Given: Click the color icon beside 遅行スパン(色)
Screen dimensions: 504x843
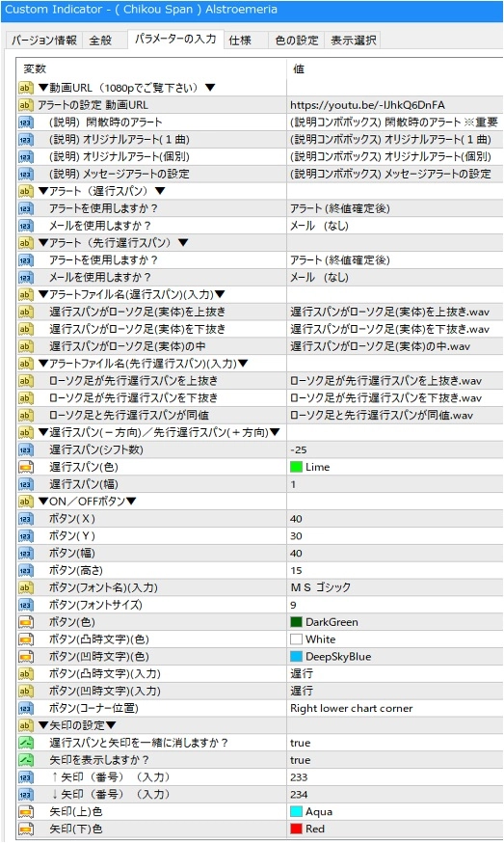Looking at the screenshot, I should click(x=26, y=467).
